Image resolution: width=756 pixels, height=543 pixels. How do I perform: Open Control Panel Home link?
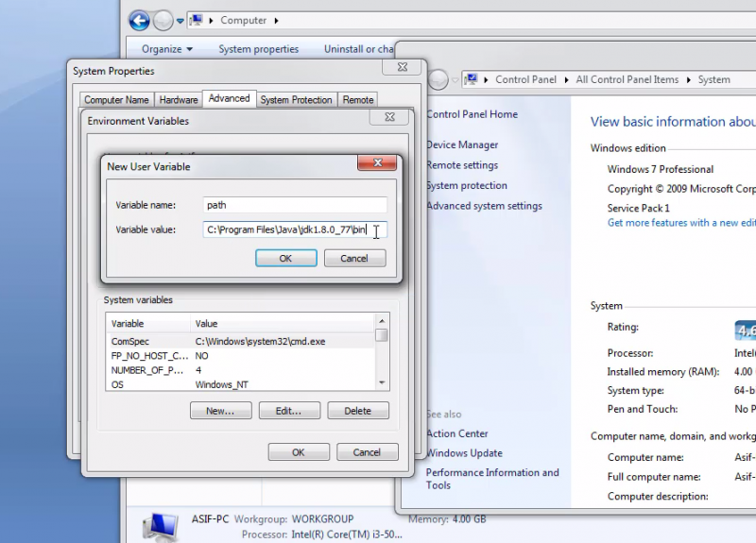(472, 114)
